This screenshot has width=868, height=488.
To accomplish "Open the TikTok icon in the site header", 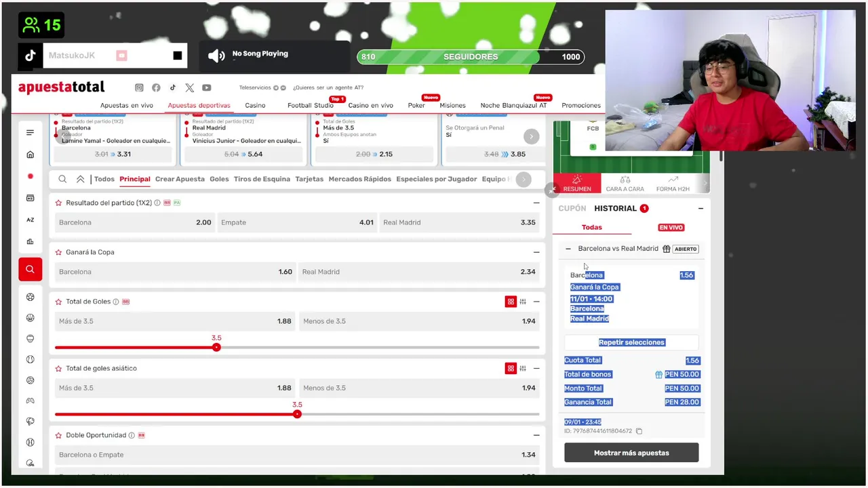I will [173, 87].
